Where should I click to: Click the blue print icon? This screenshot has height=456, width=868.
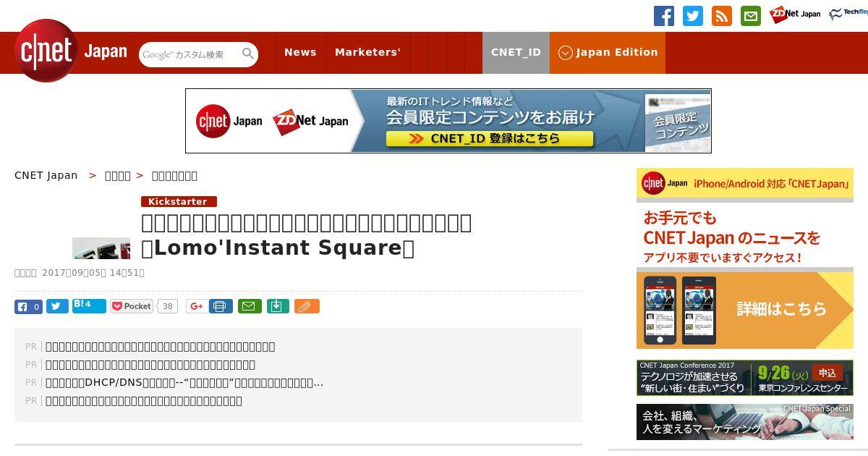click(x=221, y=306)
